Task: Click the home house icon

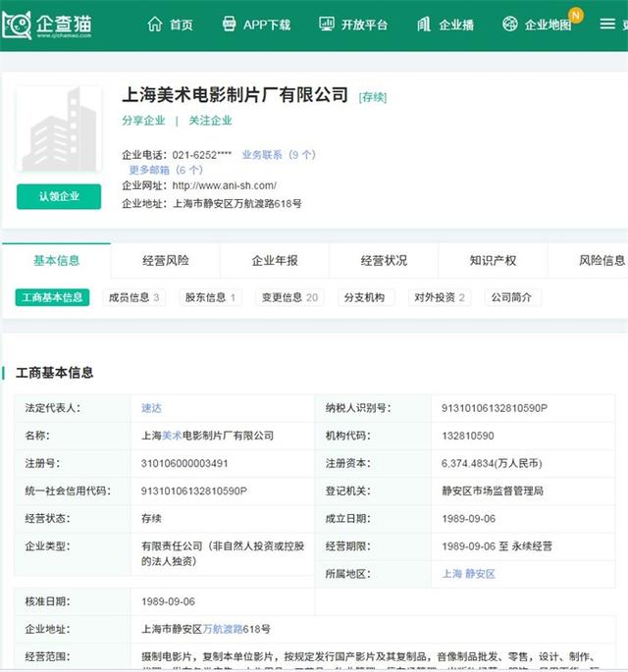Action: (155, 25)
